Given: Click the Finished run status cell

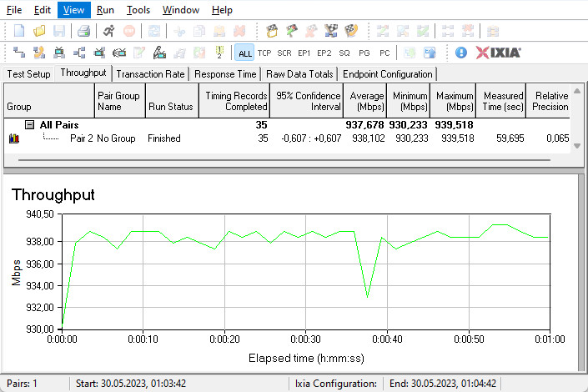Looking at the screenshot, I should click(x=164, y=138).
